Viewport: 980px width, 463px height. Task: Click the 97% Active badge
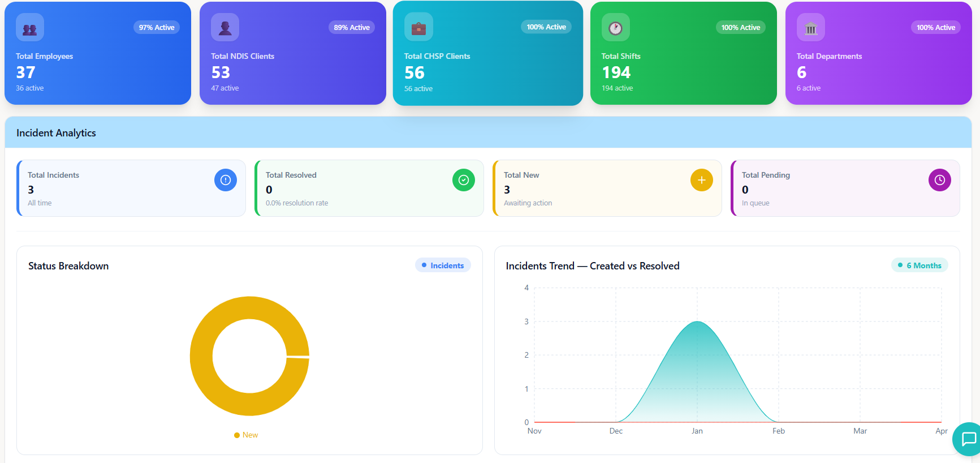coord(157,27)
